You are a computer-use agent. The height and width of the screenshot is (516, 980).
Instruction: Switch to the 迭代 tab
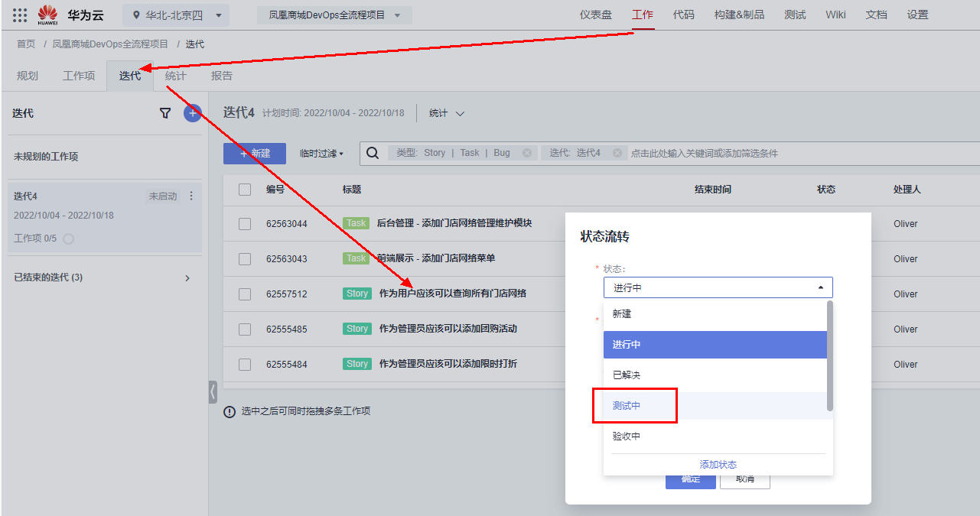click(x=130, y=76)
